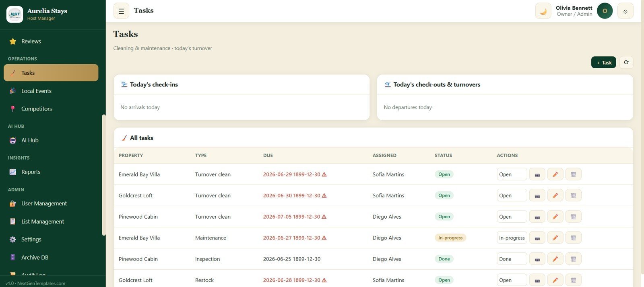Open the In-progress status dropdown for Maintenance task
The image size is (644, 287).
point(512,238)
